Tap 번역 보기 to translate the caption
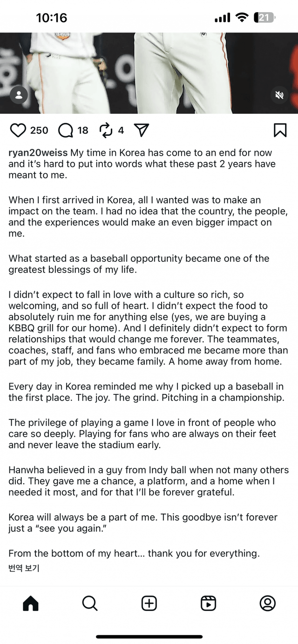This screenshot has height=644, width=298. 24,568
